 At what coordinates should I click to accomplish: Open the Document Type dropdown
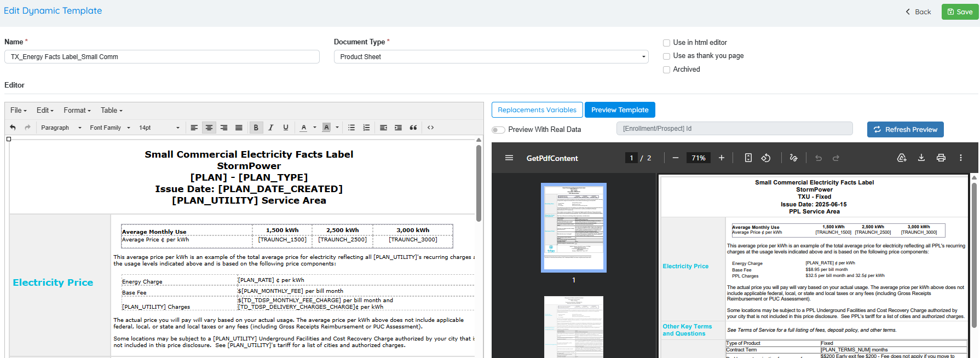(x=491, y=57)
